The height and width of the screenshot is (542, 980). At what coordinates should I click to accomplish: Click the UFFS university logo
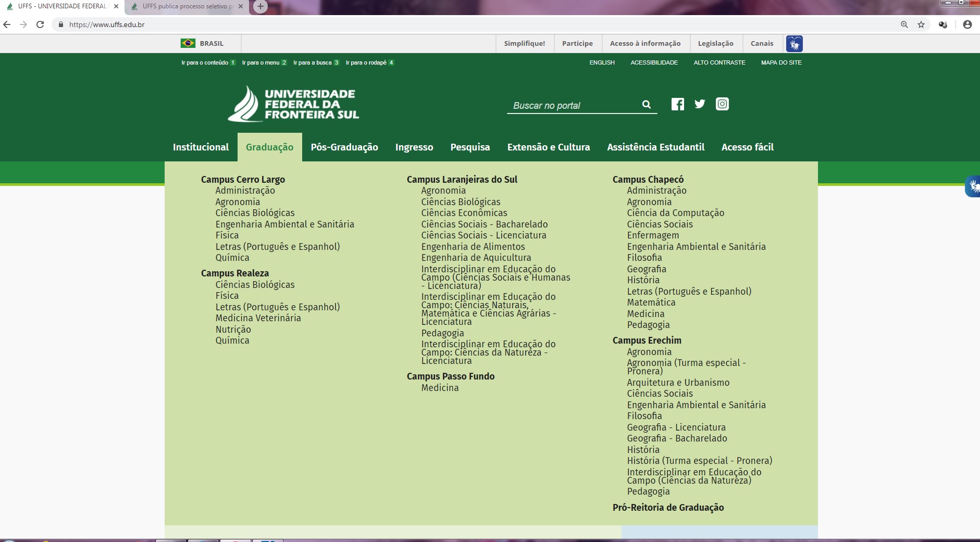pos(293,104)
